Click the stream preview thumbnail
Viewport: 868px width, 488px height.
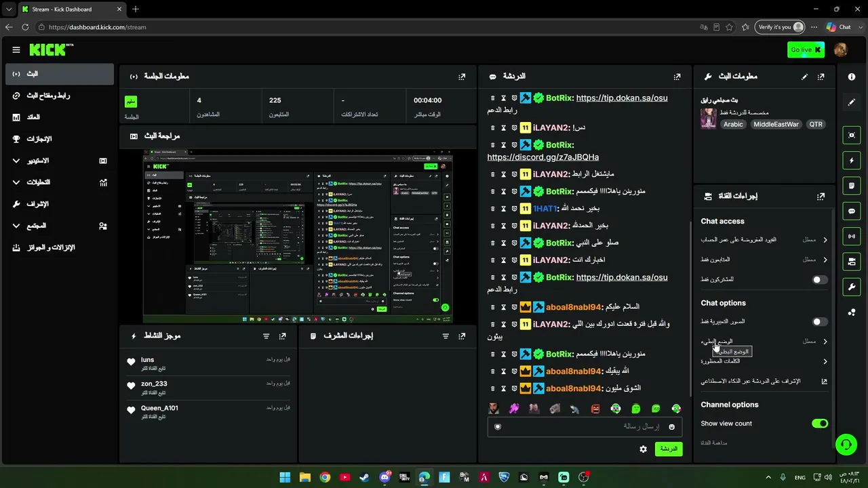click(298, 236)
